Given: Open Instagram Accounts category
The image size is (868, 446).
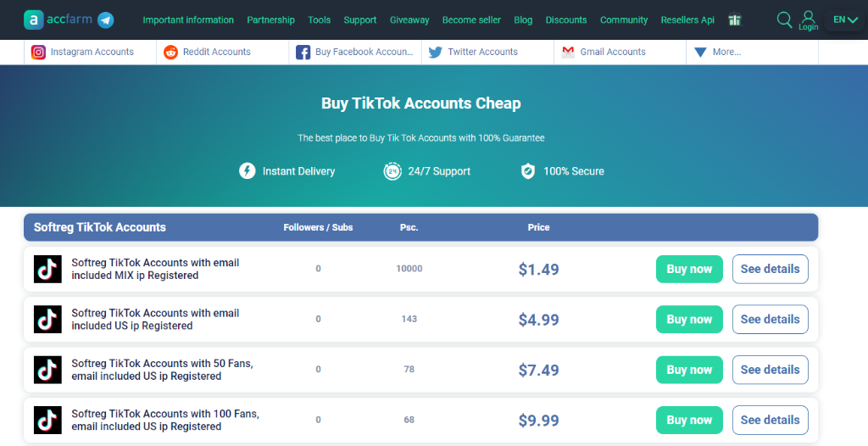Looking at the screenshot, I should 90,52.
